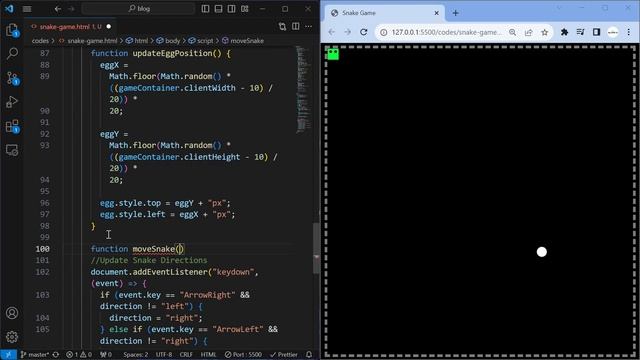Open the Extensions view
Image resolution: width=640 pixels, height=360 pixels.
point(12,126)
